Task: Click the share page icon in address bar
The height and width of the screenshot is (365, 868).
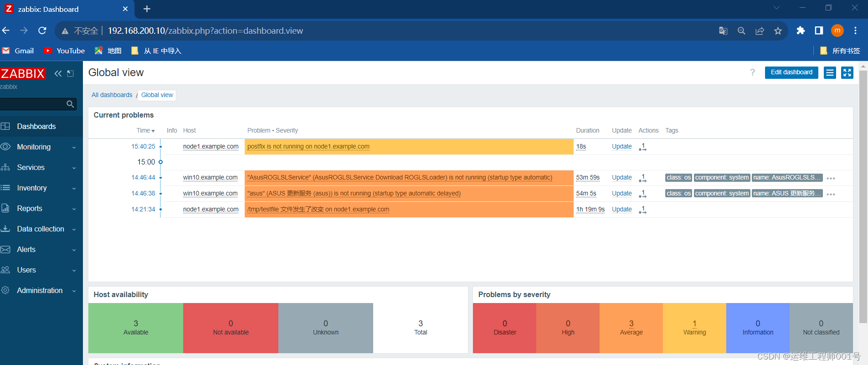Action: pyautogui.click(x=760, y=31)
